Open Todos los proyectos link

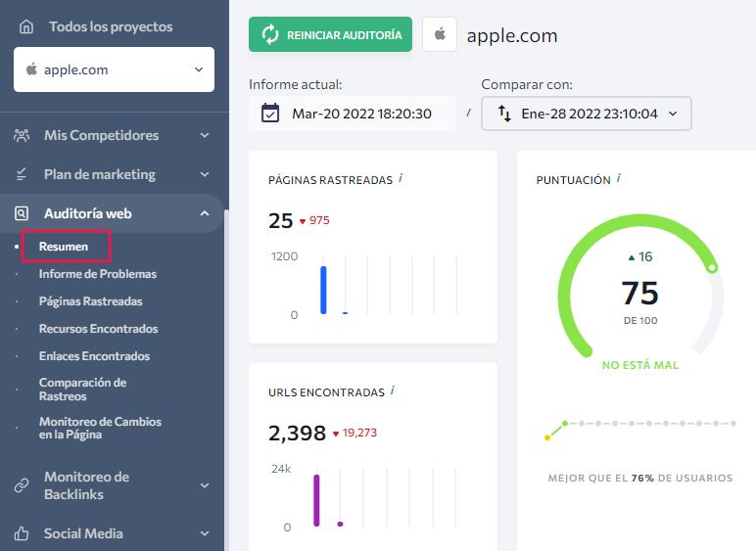click(111, 26)
